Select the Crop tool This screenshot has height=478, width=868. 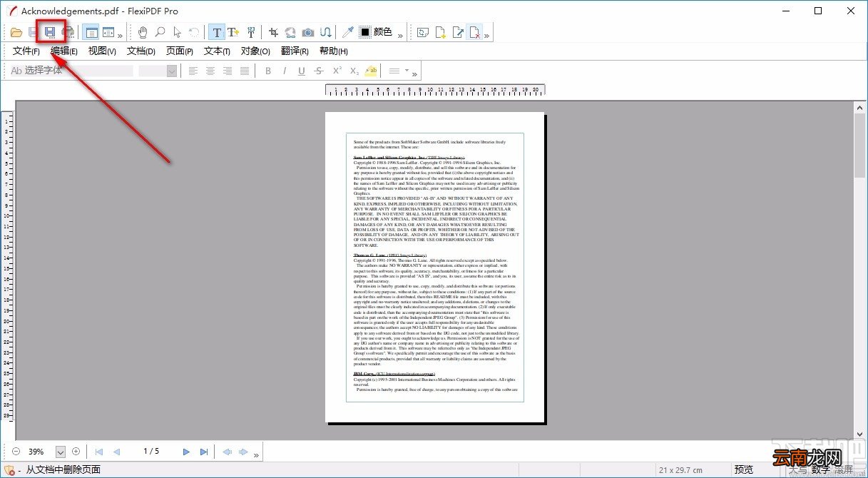273,32
